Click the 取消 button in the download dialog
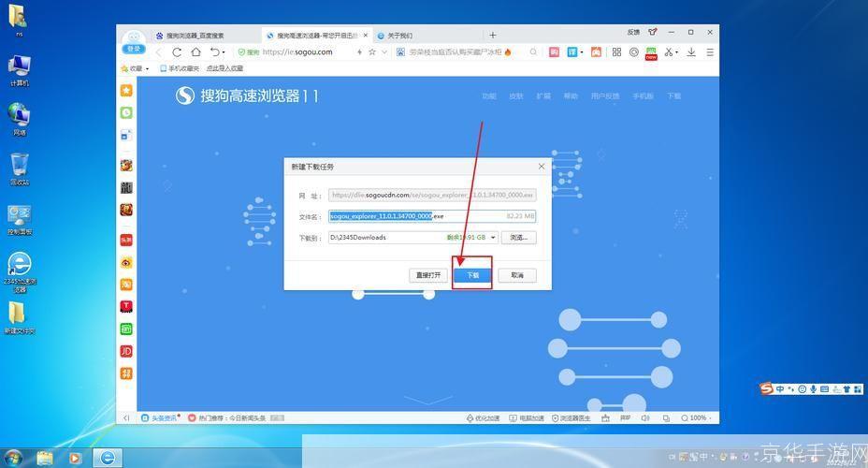Screen dimensions: 868x468 517,275
